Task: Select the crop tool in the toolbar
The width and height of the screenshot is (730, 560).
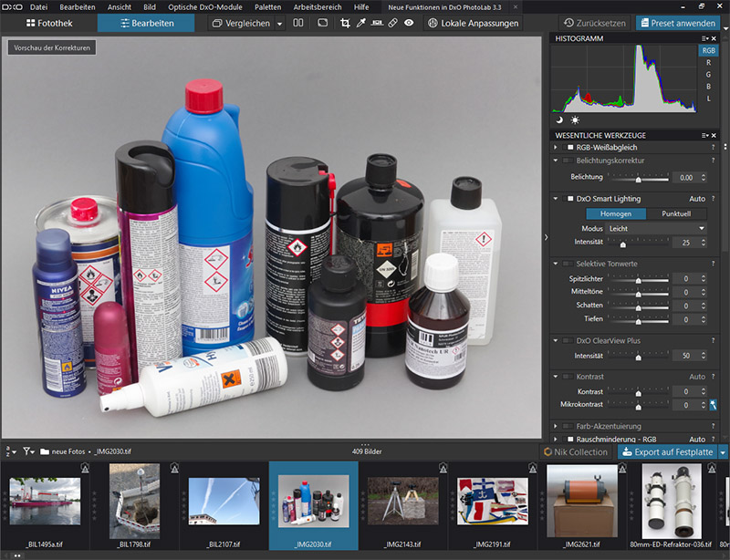Action: tap(344, 23)
